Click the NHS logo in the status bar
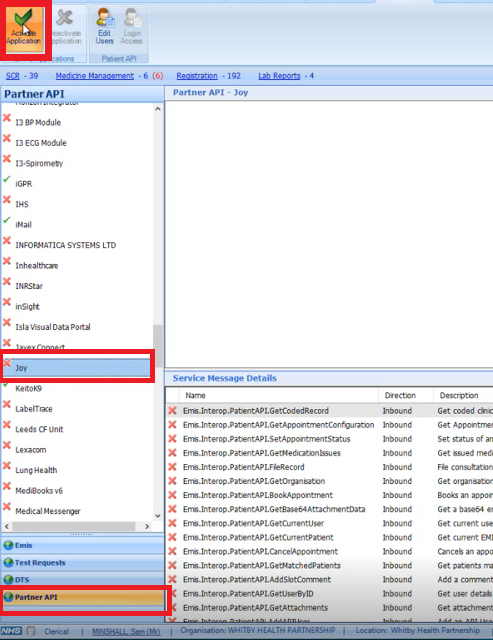Viewport: 493px width, 640px height. (11, 631)
